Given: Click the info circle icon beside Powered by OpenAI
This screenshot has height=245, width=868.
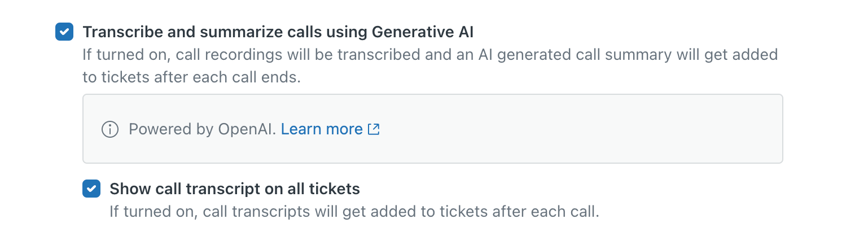Looking at the screenshot, I should coord(109,129).
